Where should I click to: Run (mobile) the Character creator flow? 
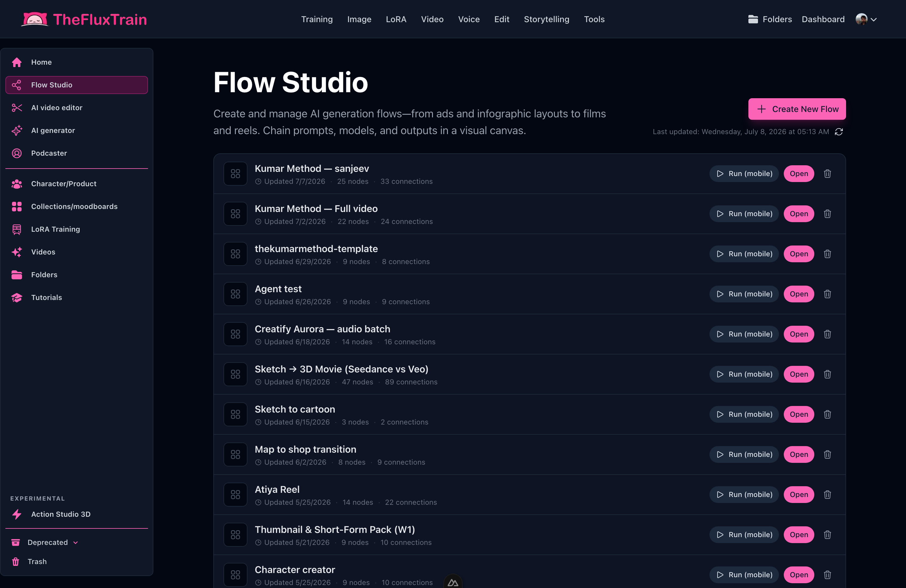click(744, 575)
